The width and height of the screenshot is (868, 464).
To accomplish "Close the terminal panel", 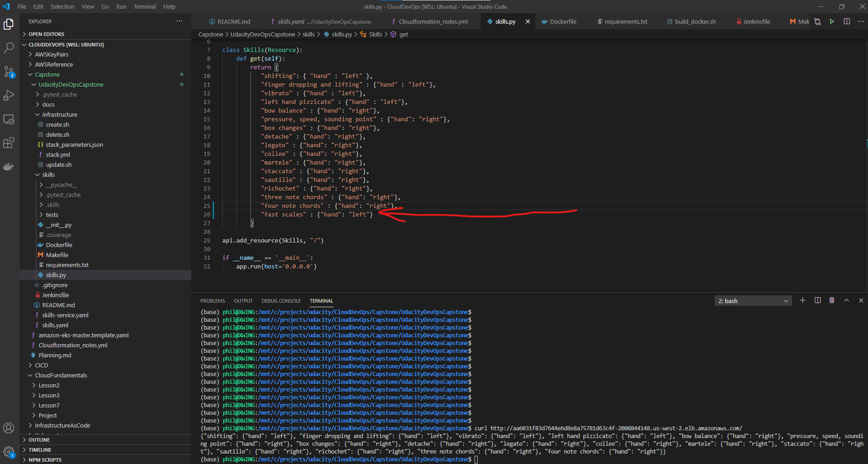I will click(x=861, y=300).
